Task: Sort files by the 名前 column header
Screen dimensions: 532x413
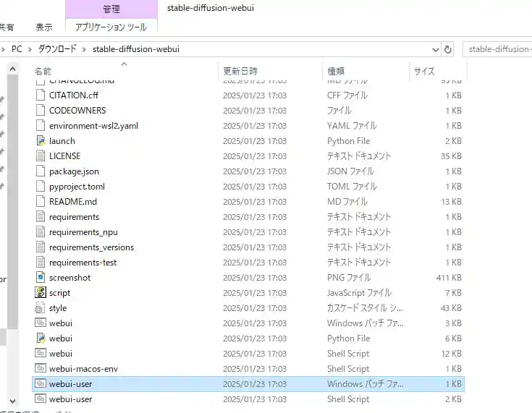Action: click(x=125, y=71)
